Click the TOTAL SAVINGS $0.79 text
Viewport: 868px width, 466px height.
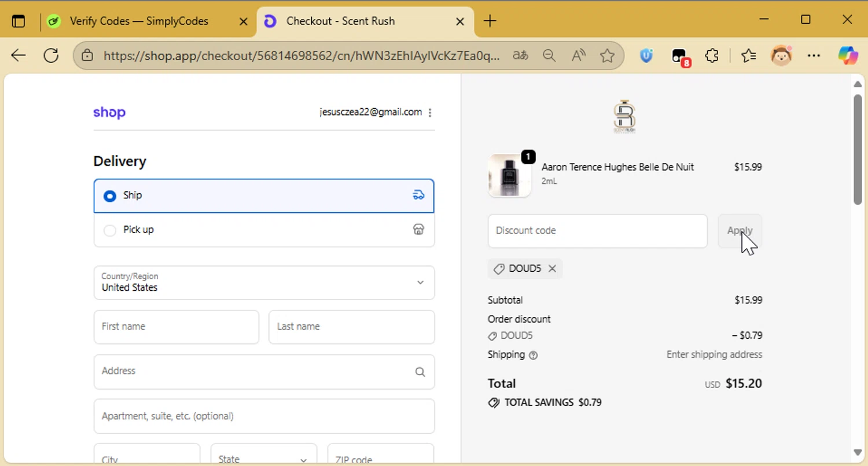tap(553, 402)
